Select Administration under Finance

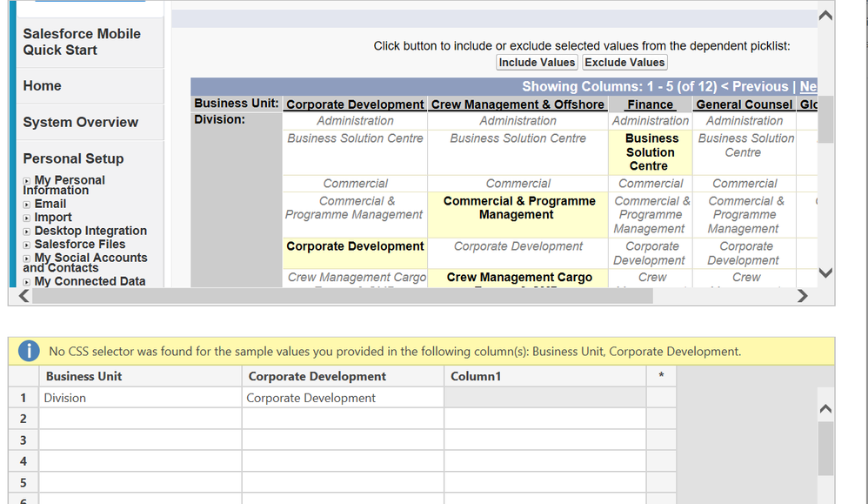coord(650,121)
